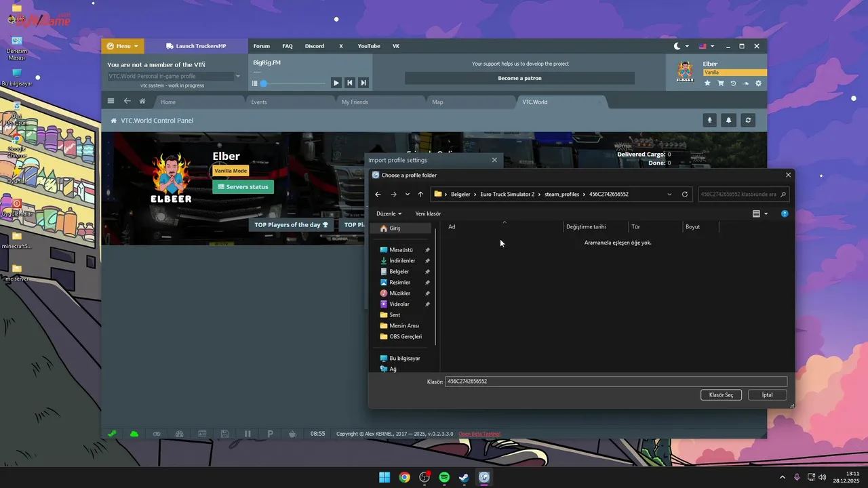Select Masaüstü in the navigation pane
The image size is (868, 488).
coord(401,250)
